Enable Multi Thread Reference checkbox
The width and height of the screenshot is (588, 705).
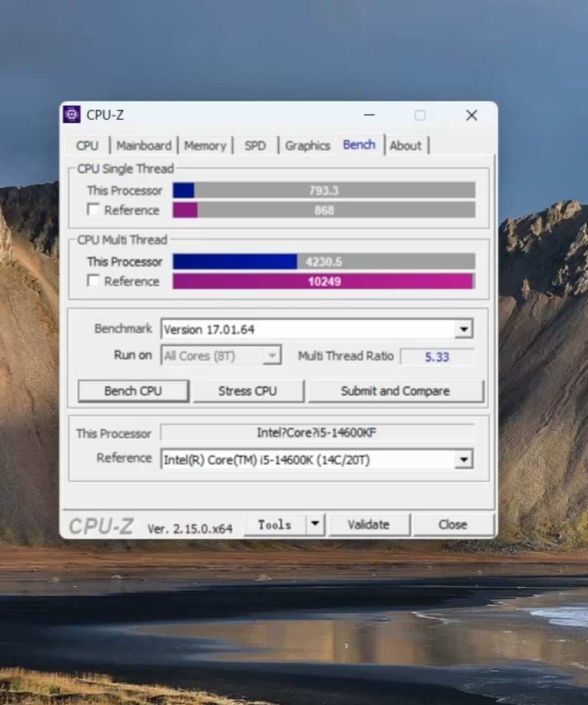[x=94, y=281]
